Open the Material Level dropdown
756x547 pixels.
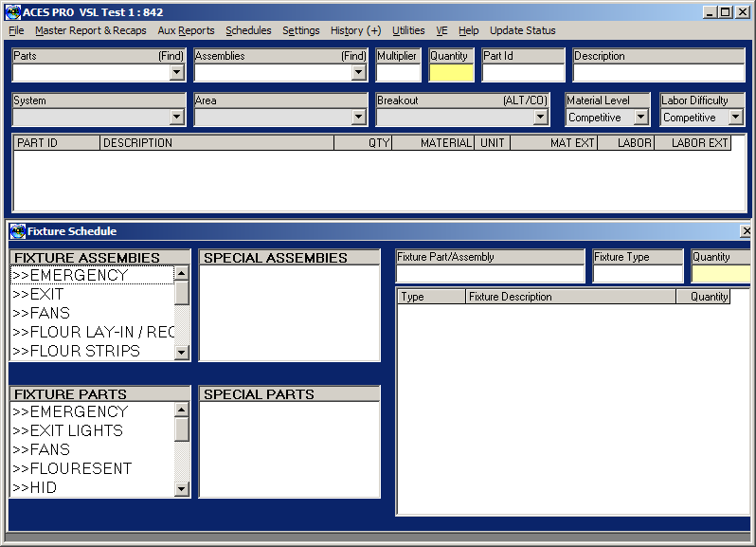[640, 117]
